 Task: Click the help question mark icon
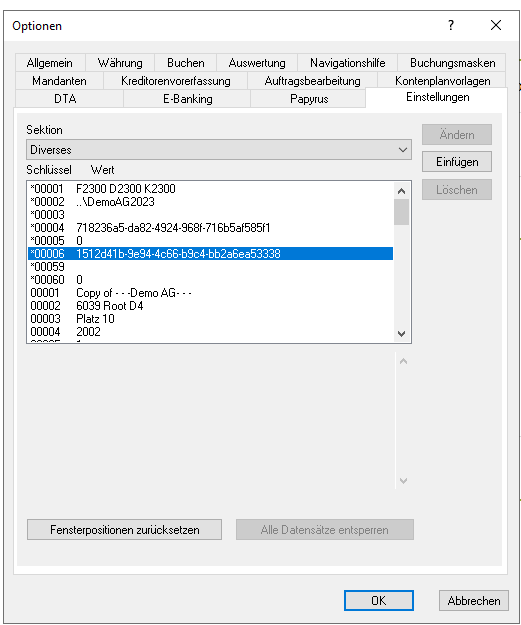click(x=450, y=26)
